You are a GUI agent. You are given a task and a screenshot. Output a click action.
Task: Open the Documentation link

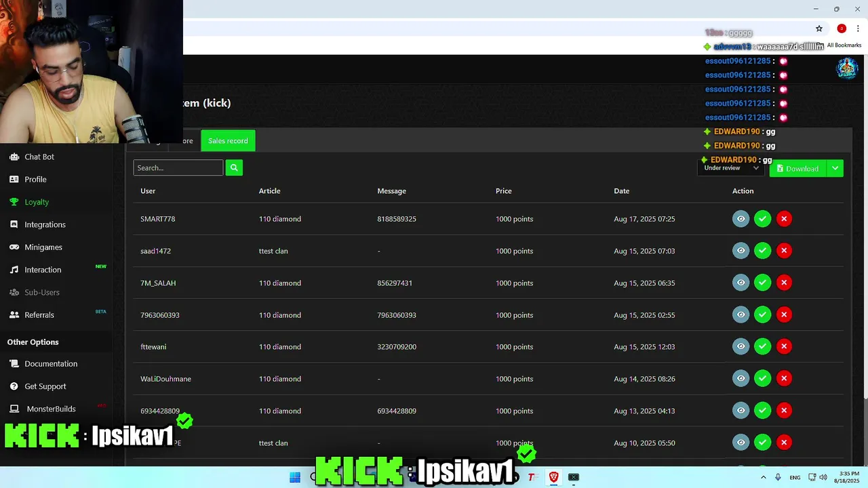point(51,363)
